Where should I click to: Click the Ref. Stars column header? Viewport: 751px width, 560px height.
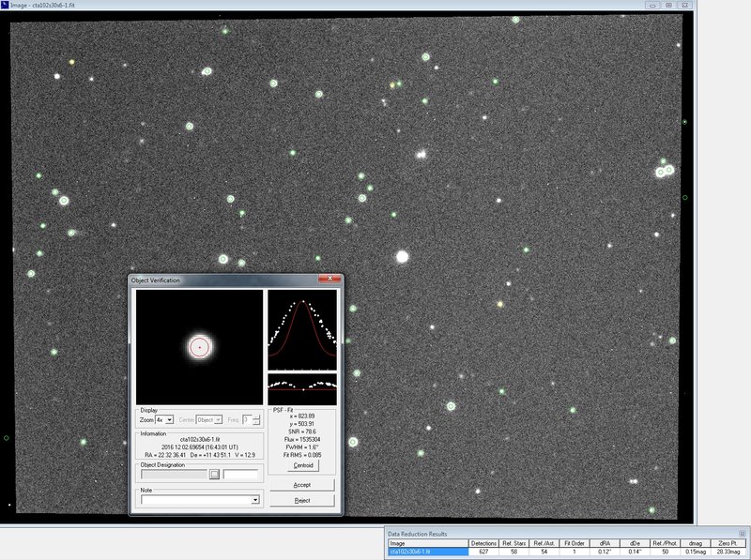point(515,543)
